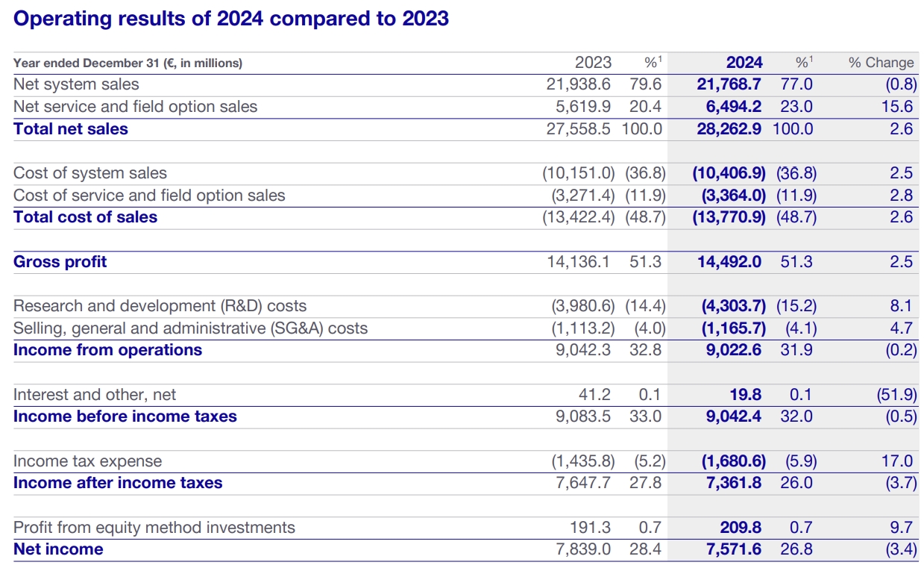Click the 'Gross profit' row label
Screen dimensions: 924x571
pos(60,261)
